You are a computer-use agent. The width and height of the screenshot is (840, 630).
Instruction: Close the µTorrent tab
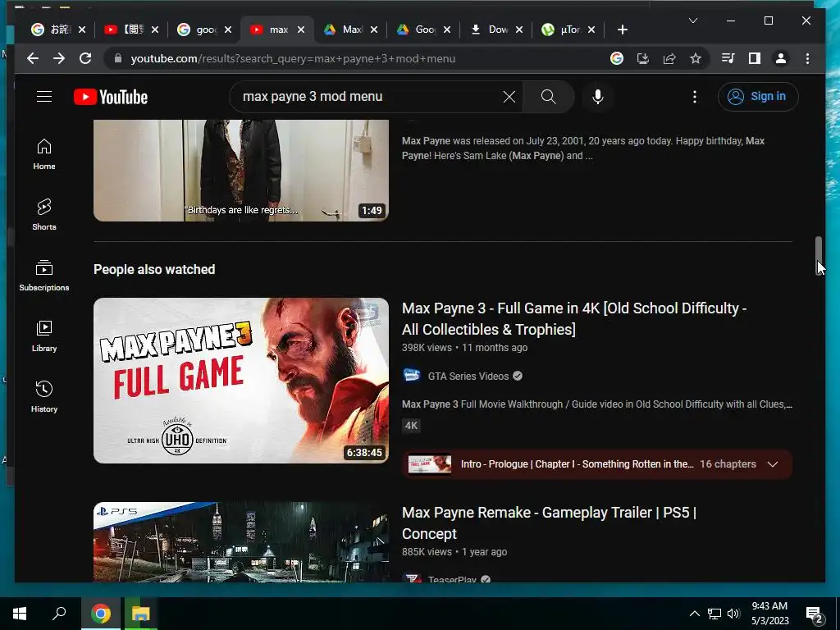click(591, 30)
